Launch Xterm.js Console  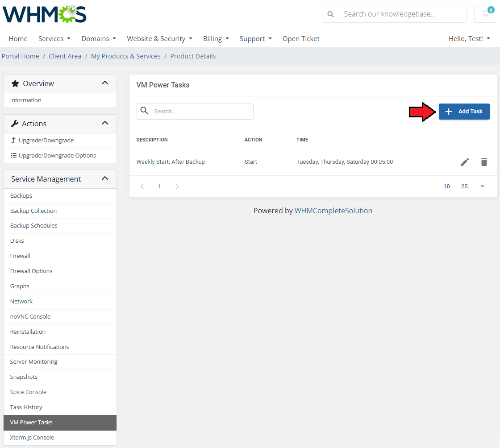pos(60,438)
